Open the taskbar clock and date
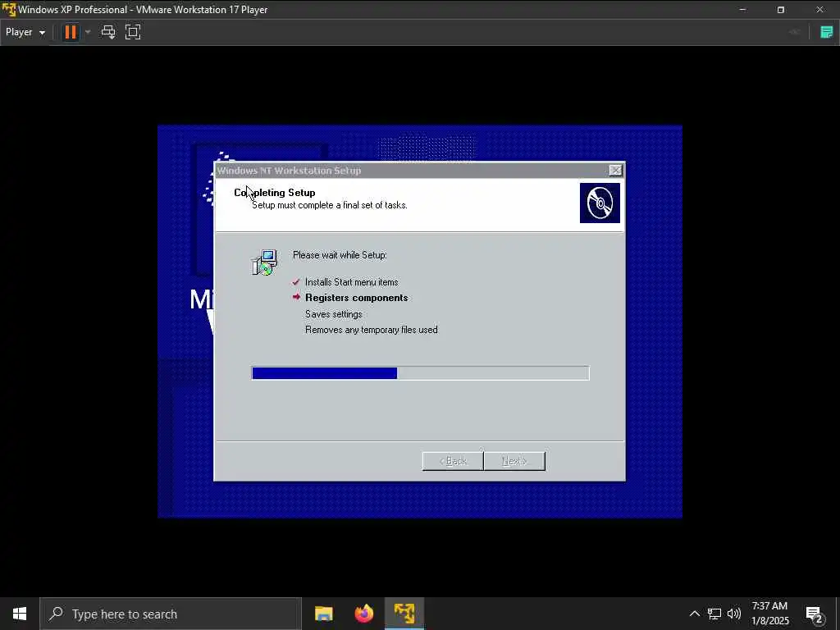 click(x=769, y=614)
